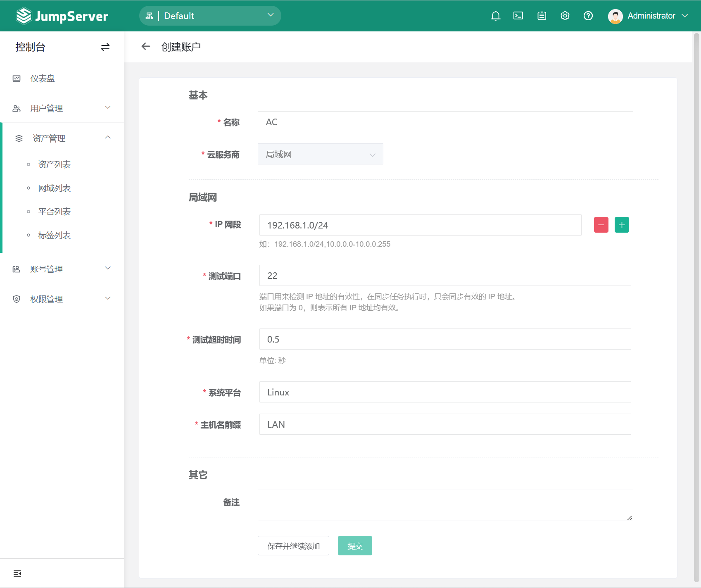
Task: Expand the 账号管理 section
Action: (47, 269)
